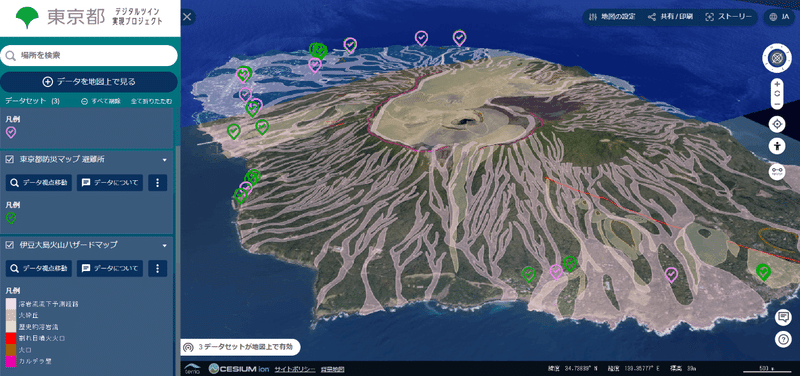Open the Share / Print (共有/印刷) menu

pyautogui.click(x=670, y=17)
